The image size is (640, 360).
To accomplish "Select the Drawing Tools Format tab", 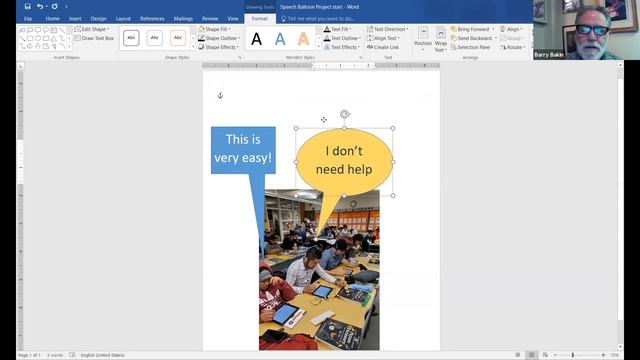I will tap(260, 19).
